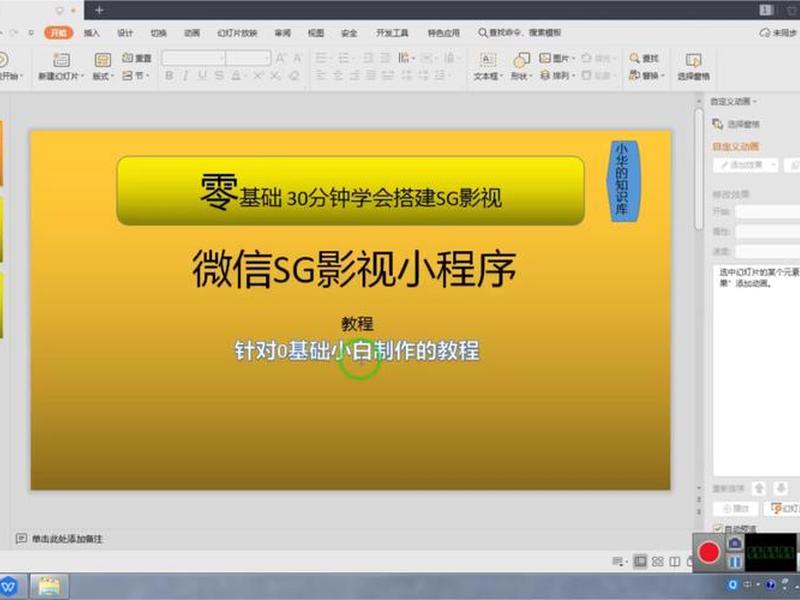Toggle underline formatting U
The height and width of the screenshot is (600, 800).
pos(203,76)
